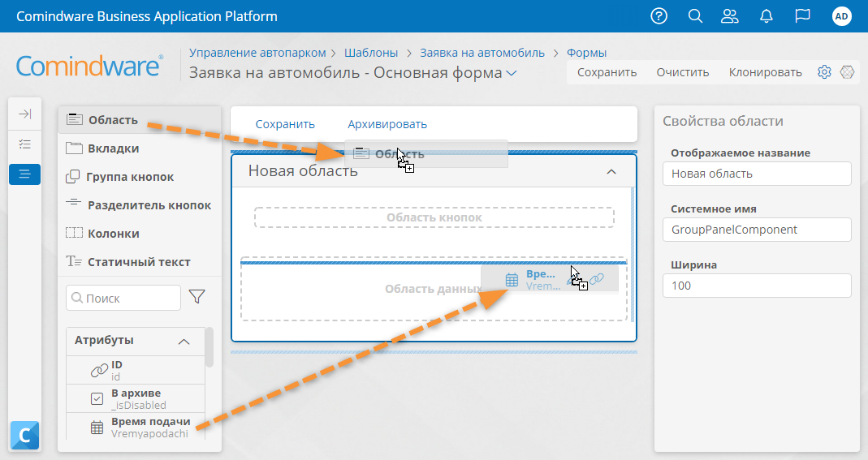Click the filter funnel icon near search

(x=197, y=297)
